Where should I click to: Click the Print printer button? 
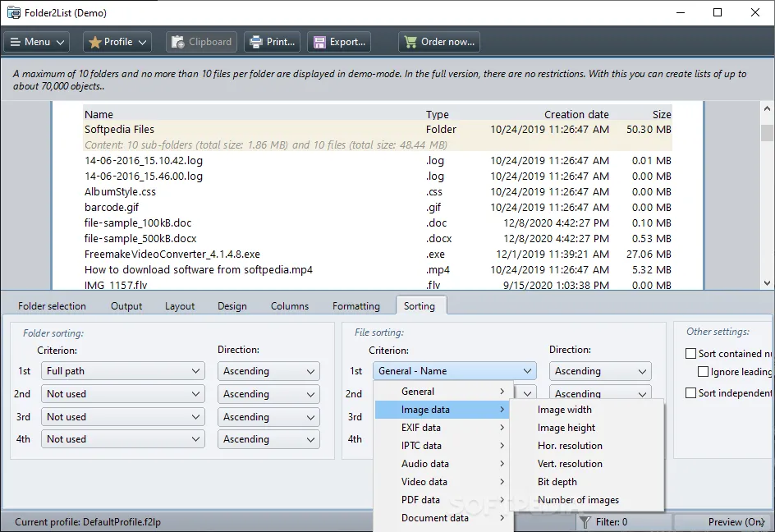(x=273, y=42)
